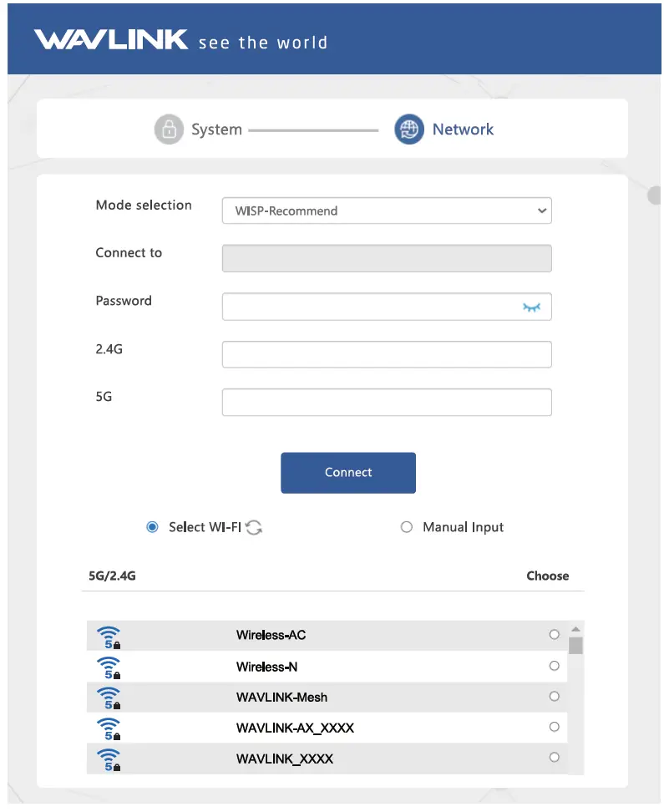Choose the Wireless-AC network radio button
The width and height of the screenshot is (664, 812).
554,635
